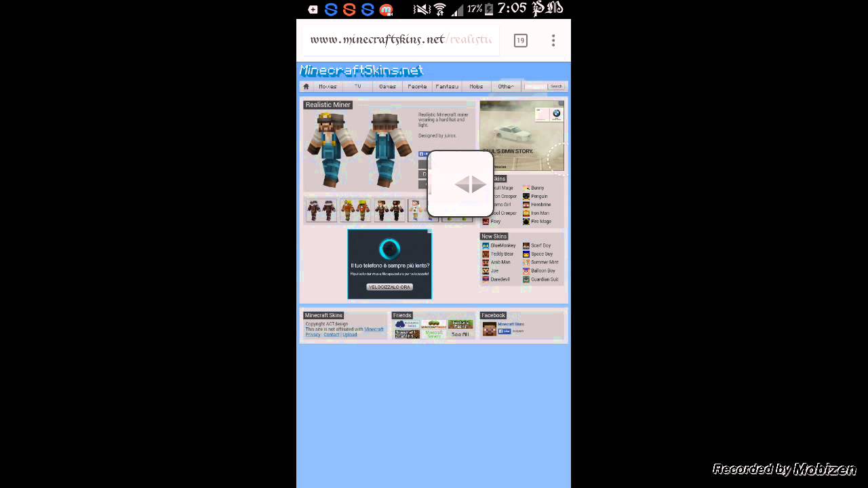Open the Arab Man skin icon
The width and height of the screenshot is (868, 488).
(x=486, y=262)
